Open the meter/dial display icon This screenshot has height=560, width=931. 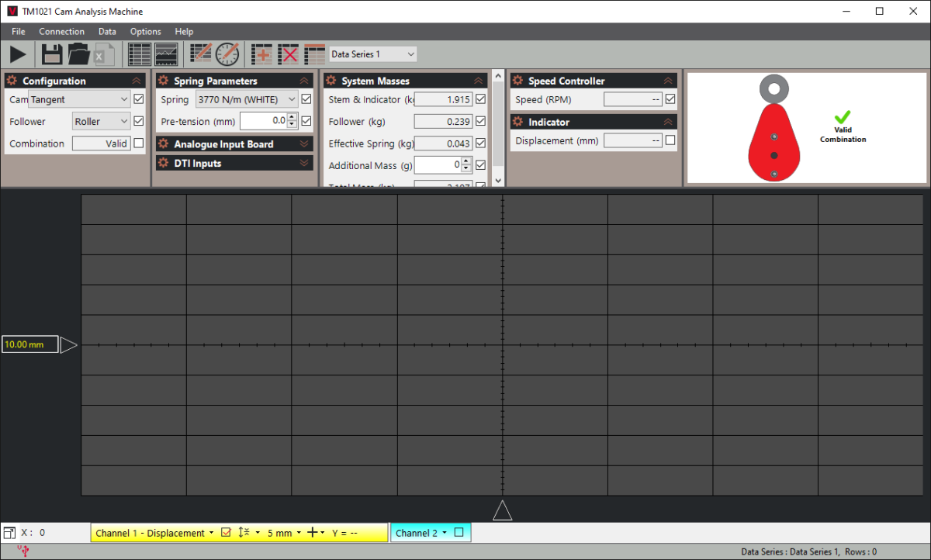[x=227, y=54]
